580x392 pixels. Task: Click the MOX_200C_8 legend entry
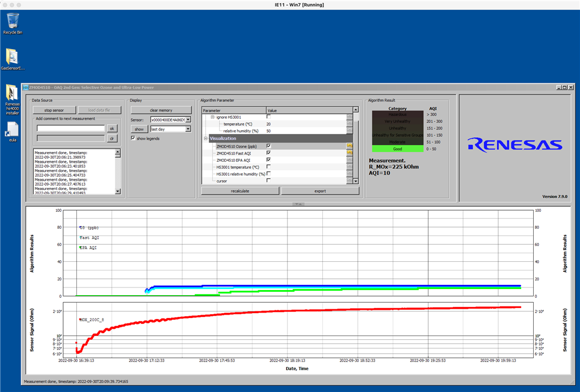click(x=91, y=320)
